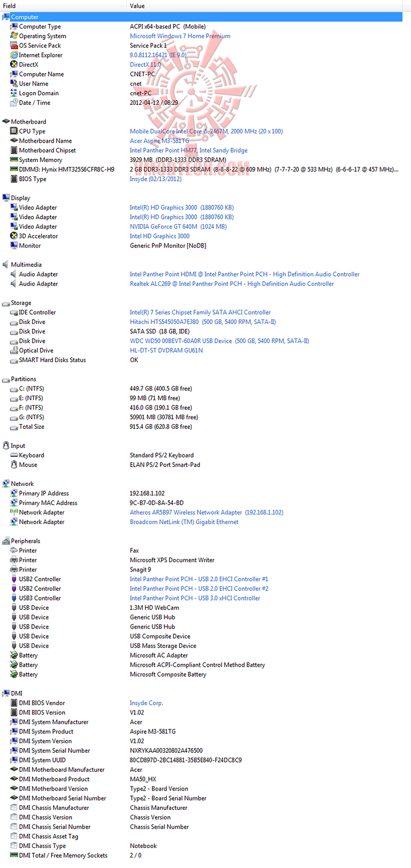Viewport: 411px width, 868px height.
Task: Open the Insyde Corp. vendor link
Action: click(x=146, y=703)
